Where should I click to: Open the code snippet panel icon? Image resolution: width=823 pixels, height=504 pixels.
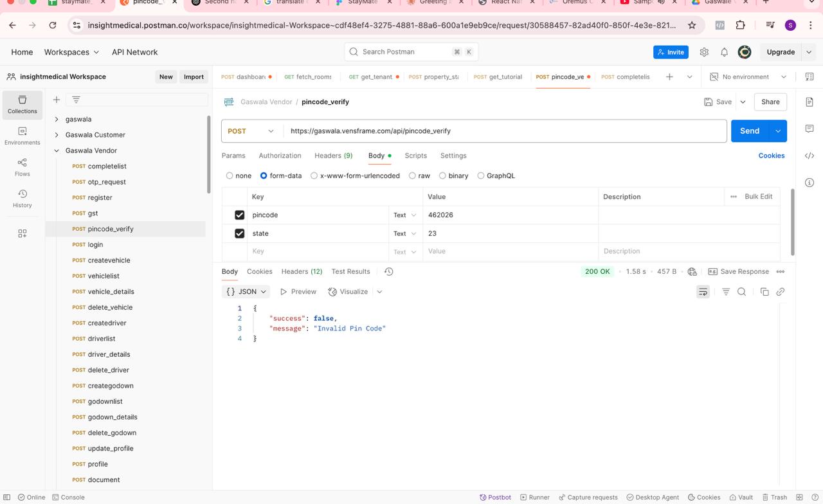tap(809, 156)
